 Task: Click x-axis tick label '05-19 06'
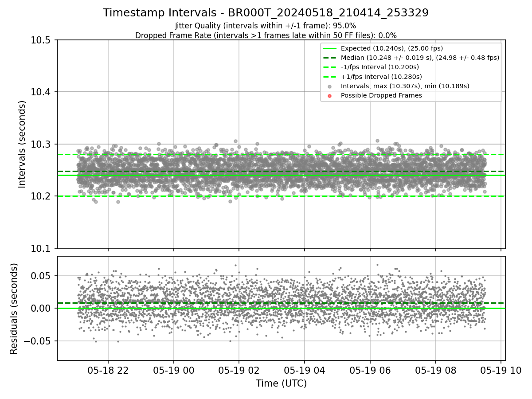[370, 371]
